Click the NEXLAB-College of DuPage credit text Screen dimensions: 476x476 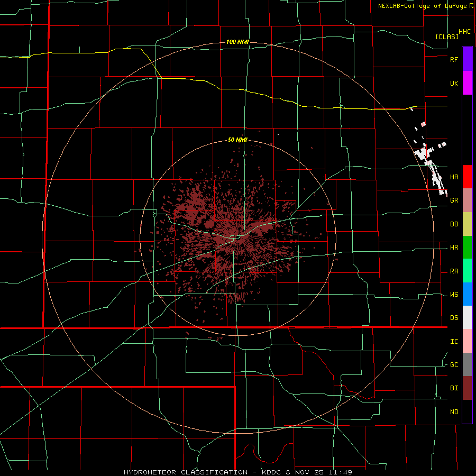click(x=422, y=6)
